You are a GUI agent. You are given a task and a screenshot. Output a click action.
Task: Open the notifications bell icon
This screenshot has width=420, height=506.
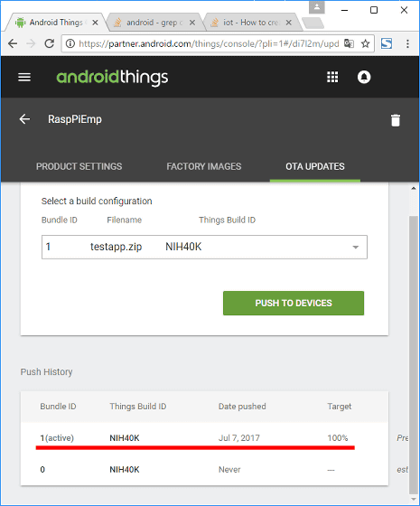point(364,77)
